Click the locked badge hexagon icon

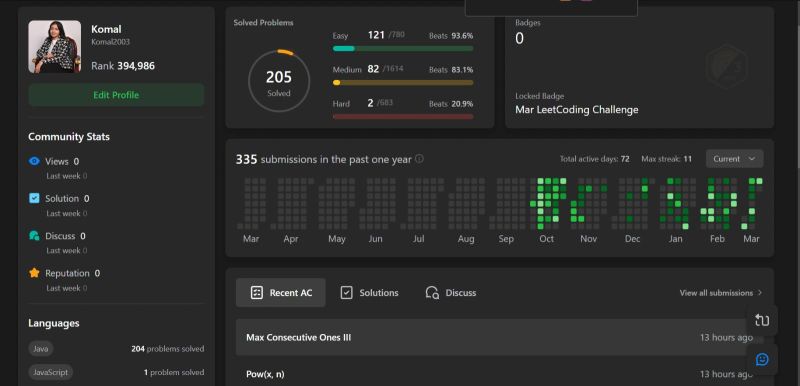tap(727, 67)
